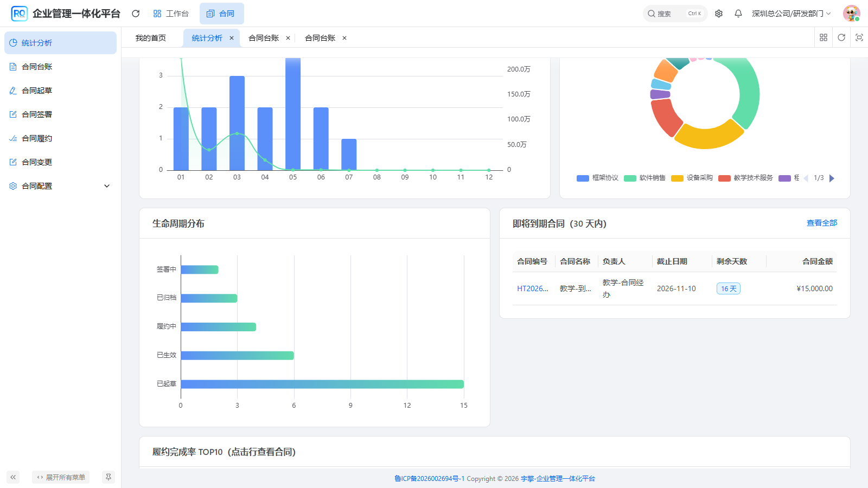
Task: Open the tab layout grid icon
Action: tap(824, 37)
